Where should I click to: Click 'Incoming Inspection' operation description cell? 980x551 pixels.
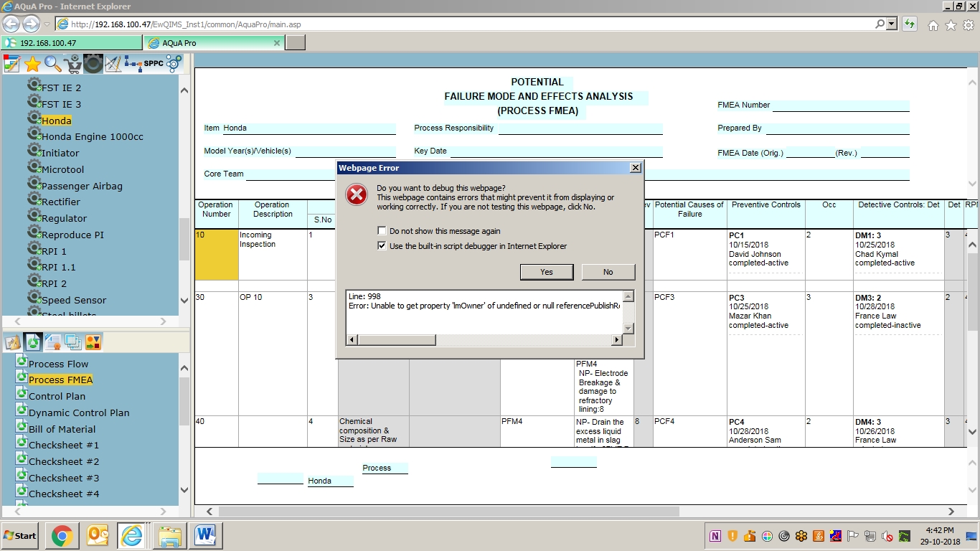click(273, 254)
